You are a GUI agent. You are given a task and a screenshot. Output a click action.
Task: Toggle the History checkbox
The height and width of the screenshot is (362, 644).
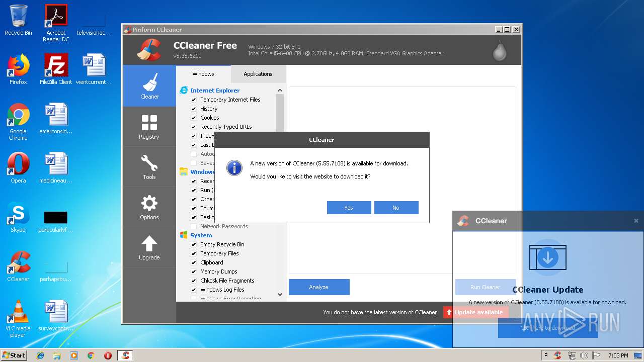(x=194, y=109)
